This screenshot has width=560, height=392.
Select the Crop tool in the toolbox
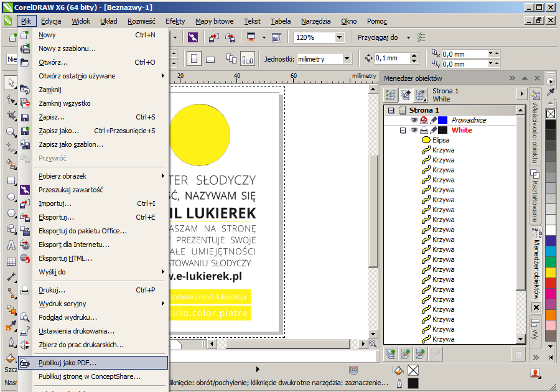pos(11,115)
